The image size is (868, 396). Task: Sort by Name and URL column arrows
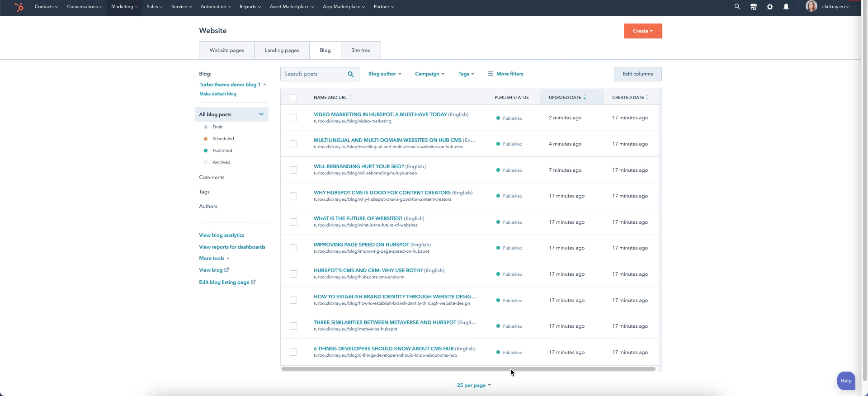point(350,97)
